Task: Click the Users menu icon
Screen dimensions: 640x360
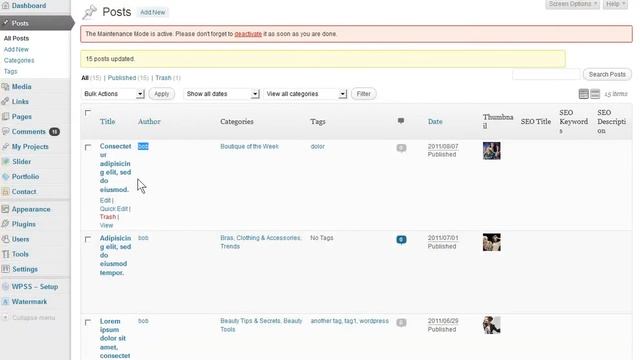Action: click(5, 239)
